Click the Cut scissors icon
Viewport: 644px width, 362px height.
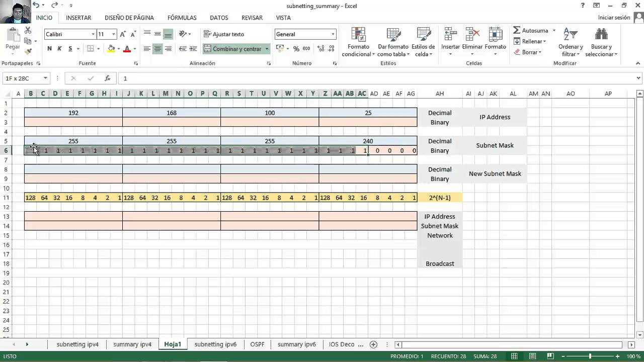pos(28,31)
